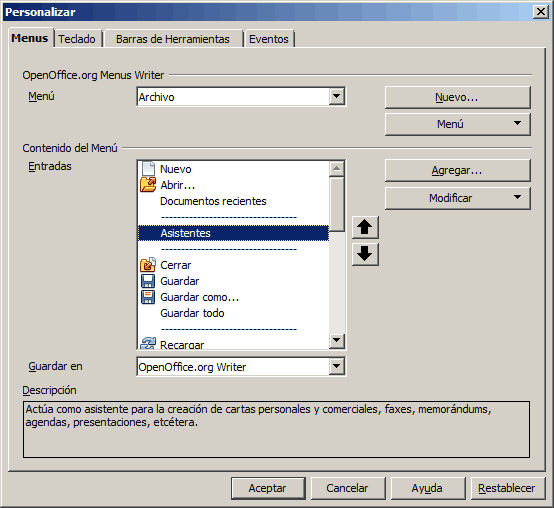Open the Barras de Herramientas tab
554x508 pixels.
[x=173, y=39]
